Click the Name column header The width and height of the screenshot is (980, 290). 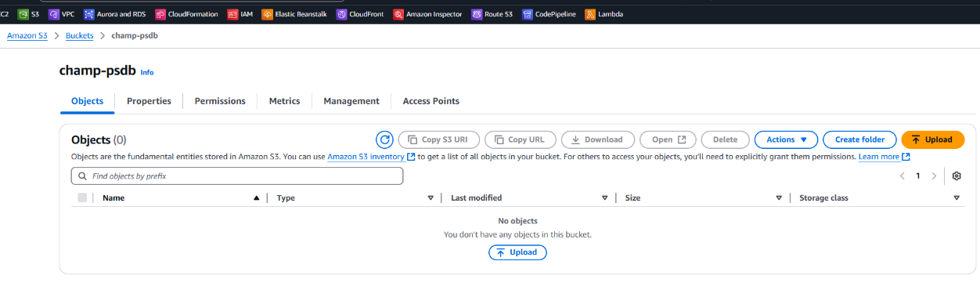pyautogui.click(x=113, y=198)
